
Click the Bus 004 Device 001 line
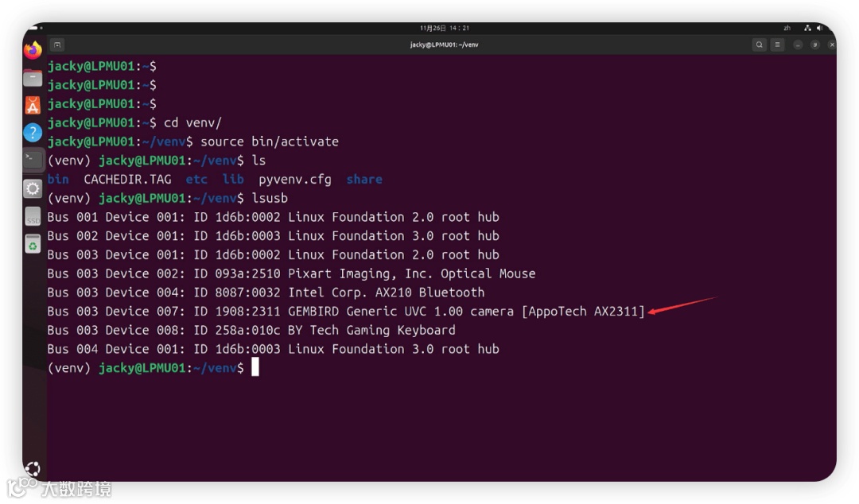[x=274, y=349]
